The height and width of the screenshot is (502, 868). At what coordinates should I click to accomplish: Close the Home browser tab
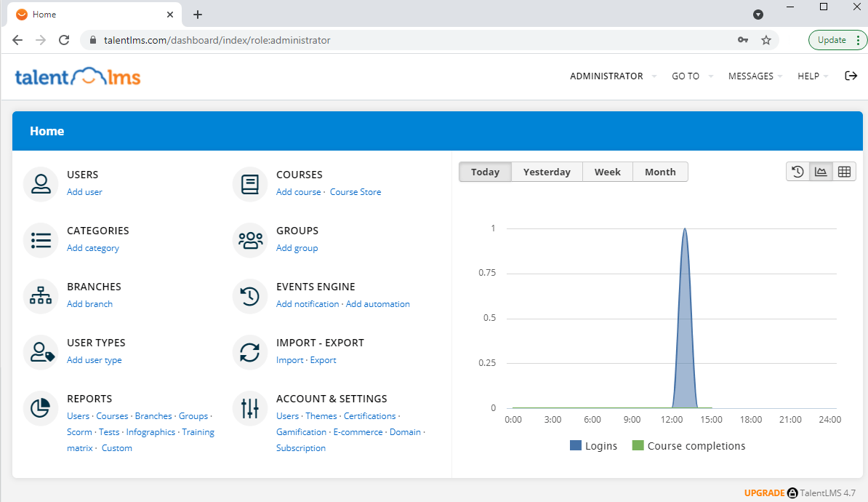click(170, 15)
